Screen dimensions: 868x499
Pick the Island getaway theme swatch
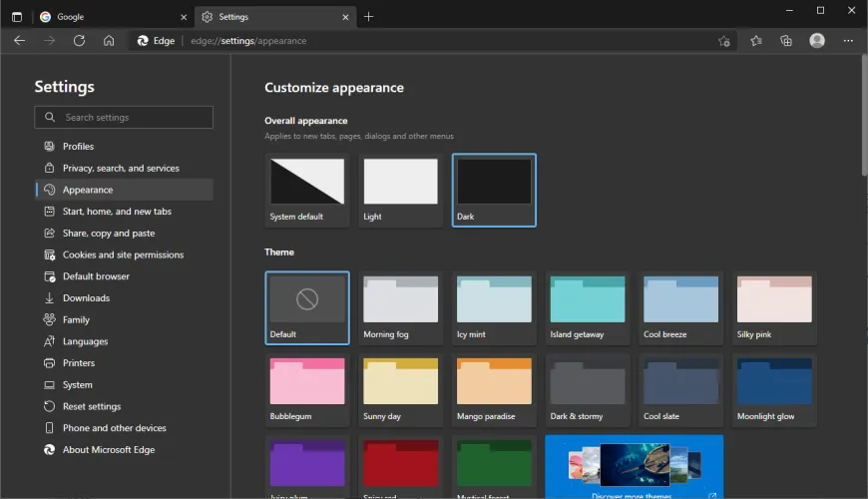(x=588, y=307)
